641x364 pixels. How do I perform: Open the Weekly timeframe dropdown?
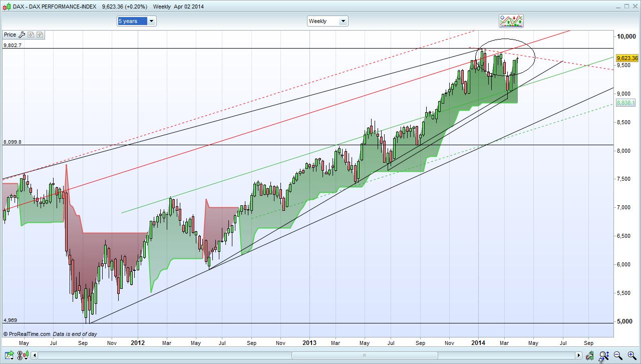tap(328, 21)
